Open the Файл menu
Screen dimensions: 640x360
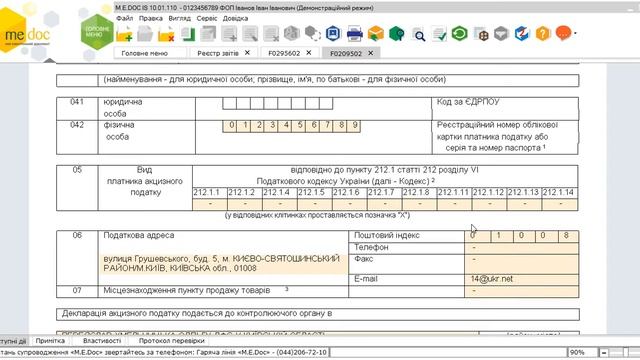pyautogui.click(x=124, y=18)
